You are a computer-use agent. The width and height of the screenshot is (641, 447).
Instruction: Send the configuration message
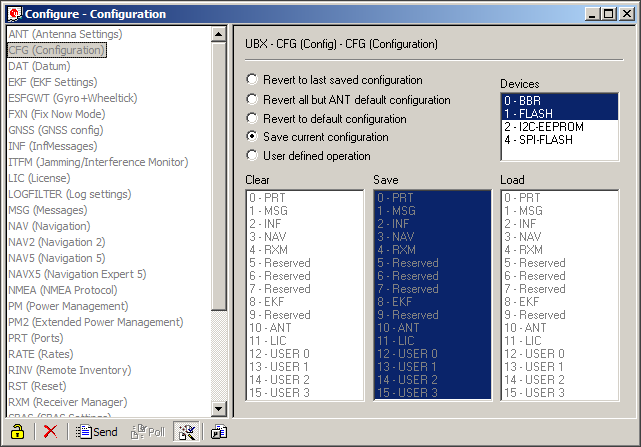point(96,432)
